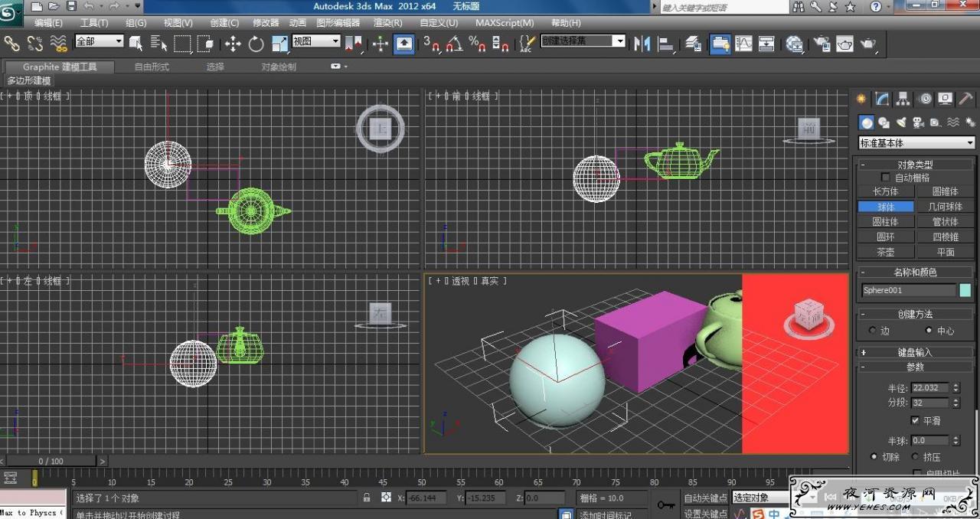980x519 pixels.
Task: Open the 工具(T) menu
Action: click(94, 23)
